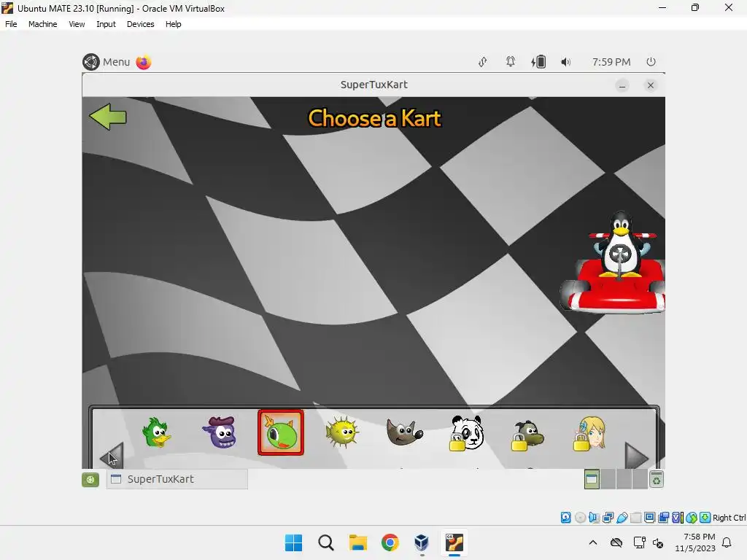Show previous karts with left arrow
The height and width of the screenshot is (560, 747).
112,456
